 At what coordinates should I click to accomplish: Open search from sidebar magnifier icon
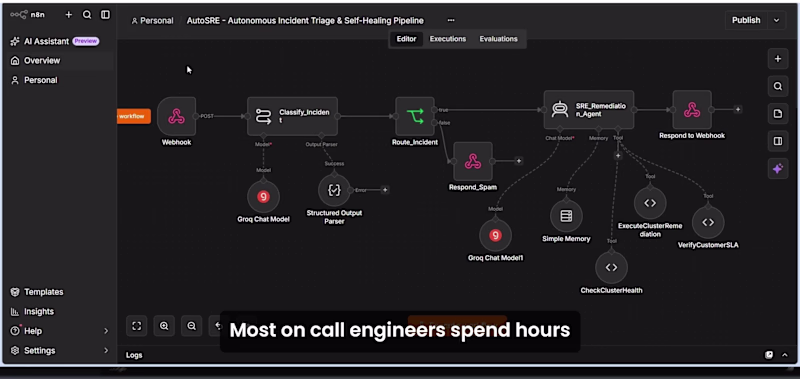[87, 15]
